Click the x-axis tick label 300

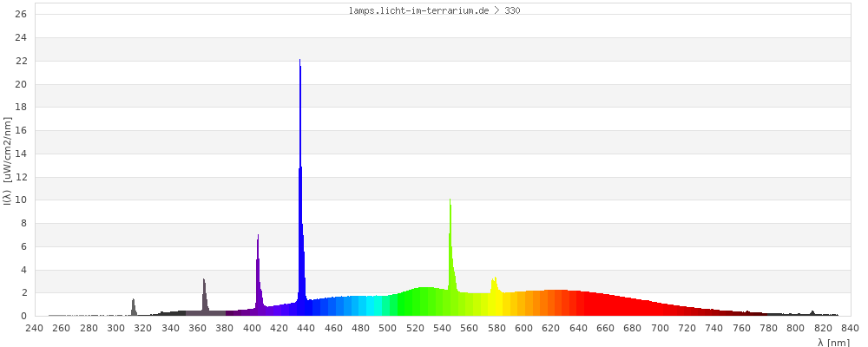pos(115,328)
